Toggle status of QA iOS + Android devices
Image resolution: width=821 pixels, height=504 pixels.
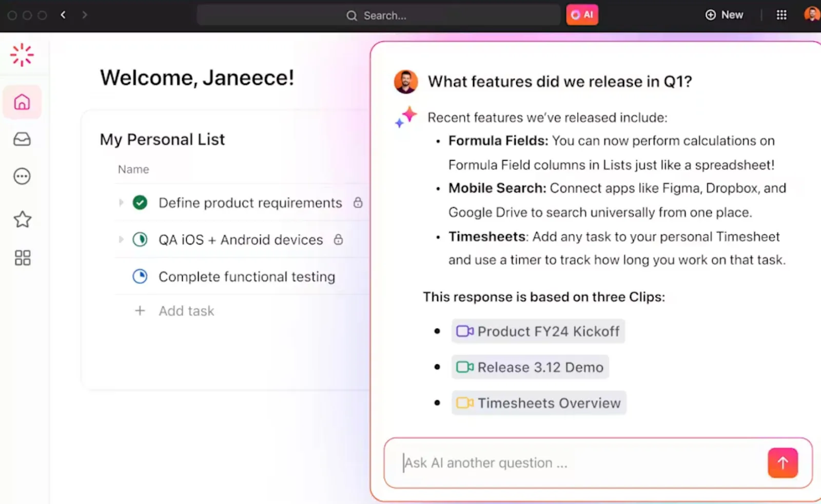[x=140, y=240]
